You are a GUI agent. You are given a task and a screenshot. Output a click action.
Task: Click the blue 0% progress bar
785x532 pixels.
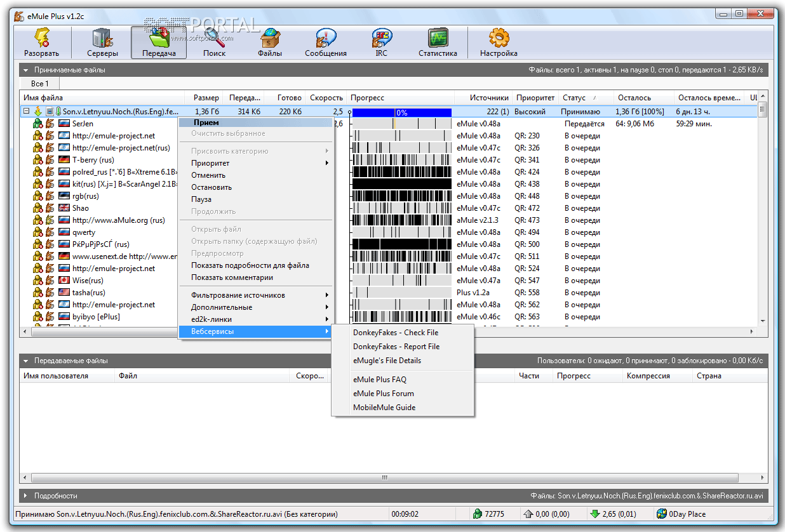401,112
